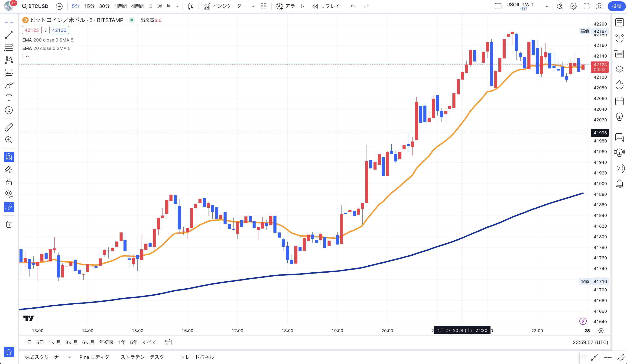Toggle hide all drawings eye icon
This screenshot has height=364, width=627.
[9, 194]
